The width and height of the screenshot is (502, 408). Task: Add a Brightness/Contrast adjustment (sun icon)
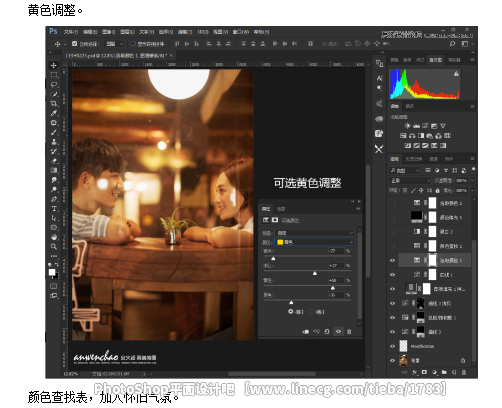click(407, 126)
